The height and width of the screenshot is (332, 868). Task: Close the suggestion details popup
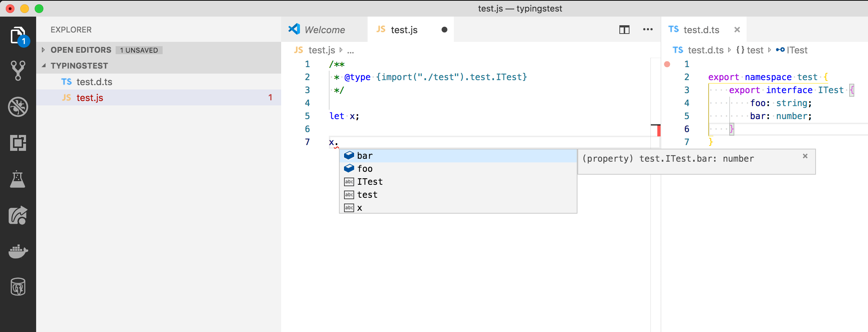pyautogui.click(x=805, y=156)
